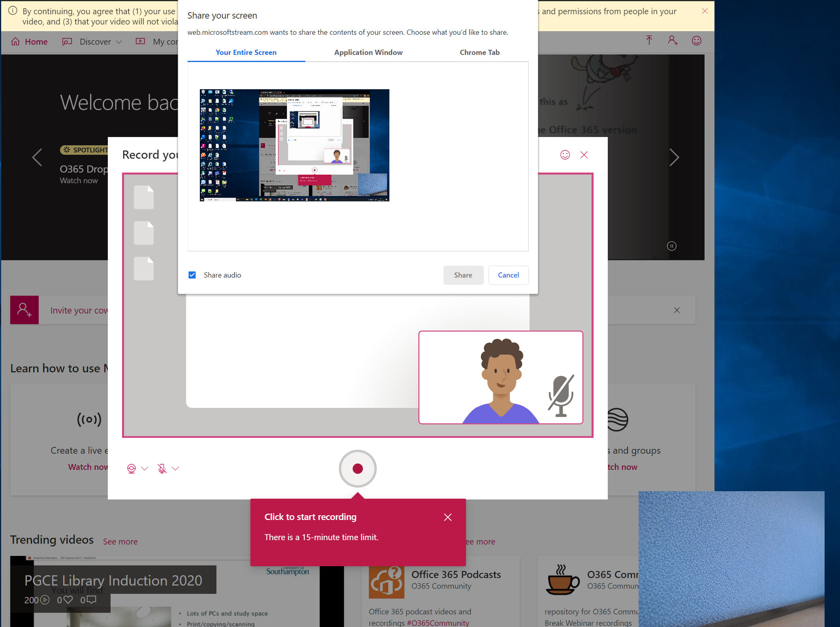The width and height of the screenshot is (840, 627).
Task: Close the Record your screen panel
Action: coord(584,155)
